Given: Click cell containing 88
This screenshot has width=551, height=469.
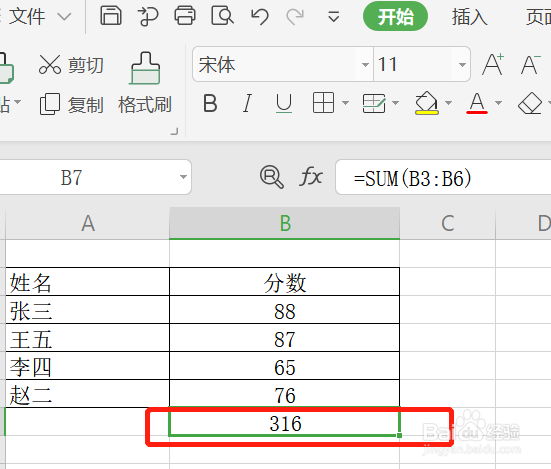Looking at the screenshot, I should pyautogui.click(x=284, y=310).
